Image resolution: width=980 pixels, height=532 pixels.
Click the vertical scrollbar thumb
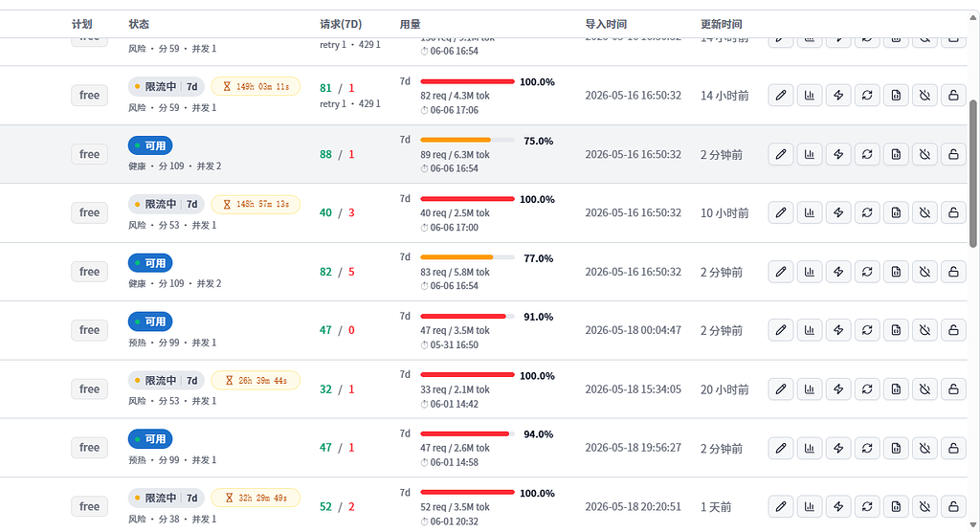(972, 173)
